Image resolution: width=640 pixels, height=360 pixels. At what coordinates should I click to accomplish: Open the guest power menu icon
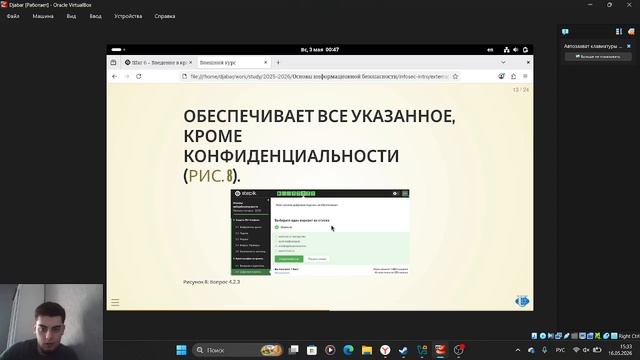525,50
